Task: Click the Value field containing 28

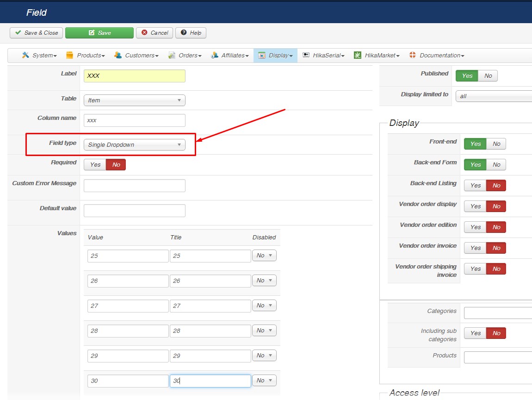Action: (x=128, y=331)
